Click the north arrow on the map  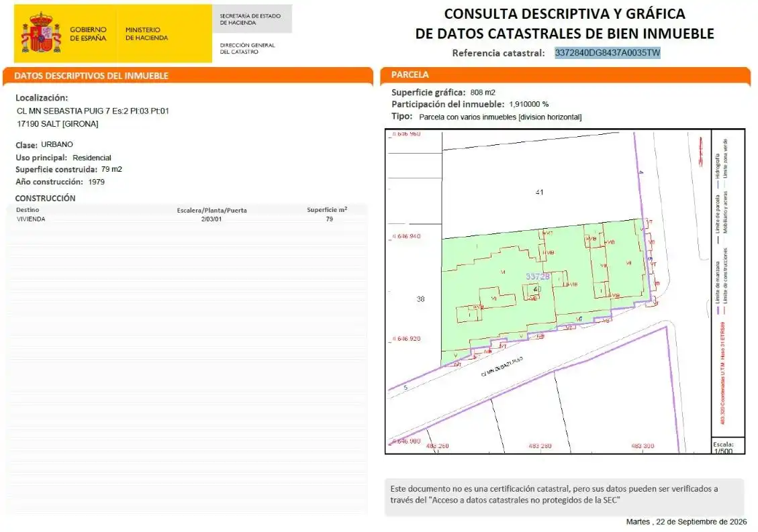[701, 151]
